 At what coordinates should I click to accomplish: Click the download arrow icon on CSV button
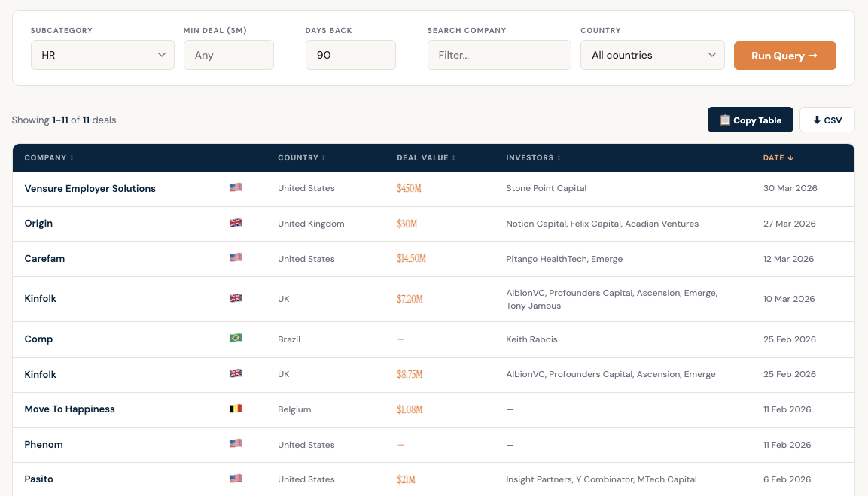tap(817, 120)
